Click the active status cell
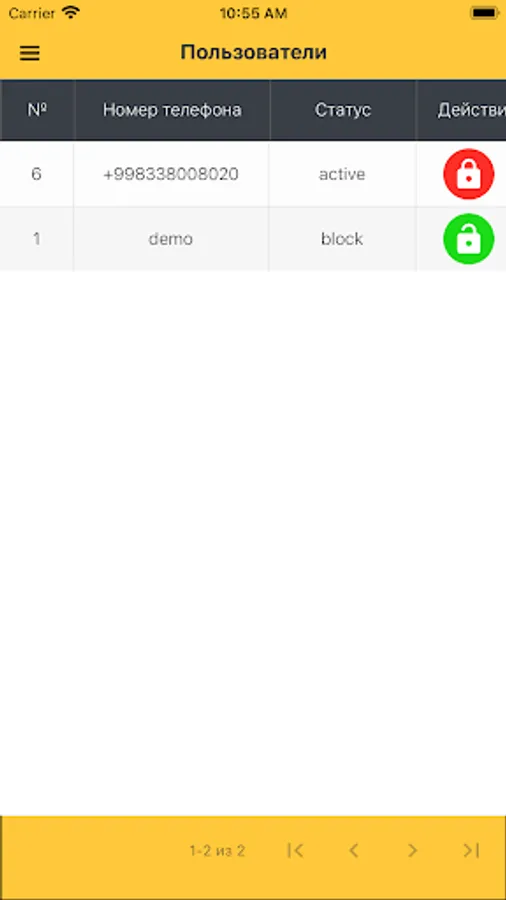 pos(342,174)
